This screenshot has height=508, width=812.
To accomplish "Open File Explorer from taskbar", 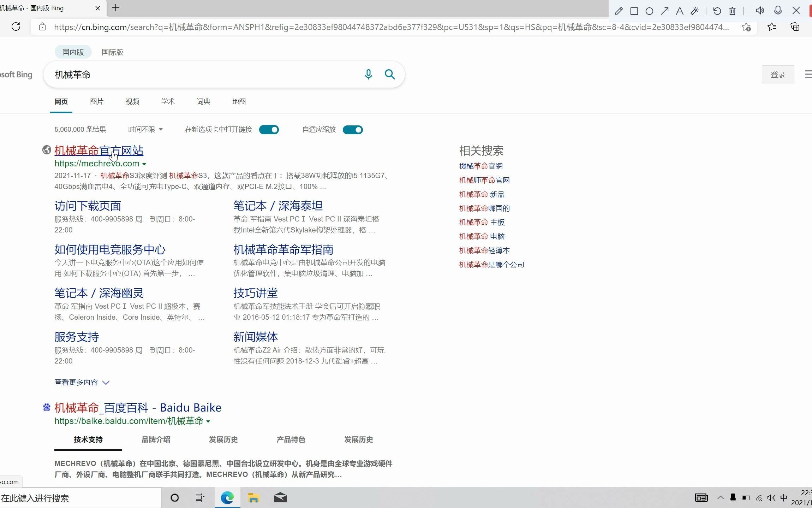I will pyautogui.click(x=253, y=498).
